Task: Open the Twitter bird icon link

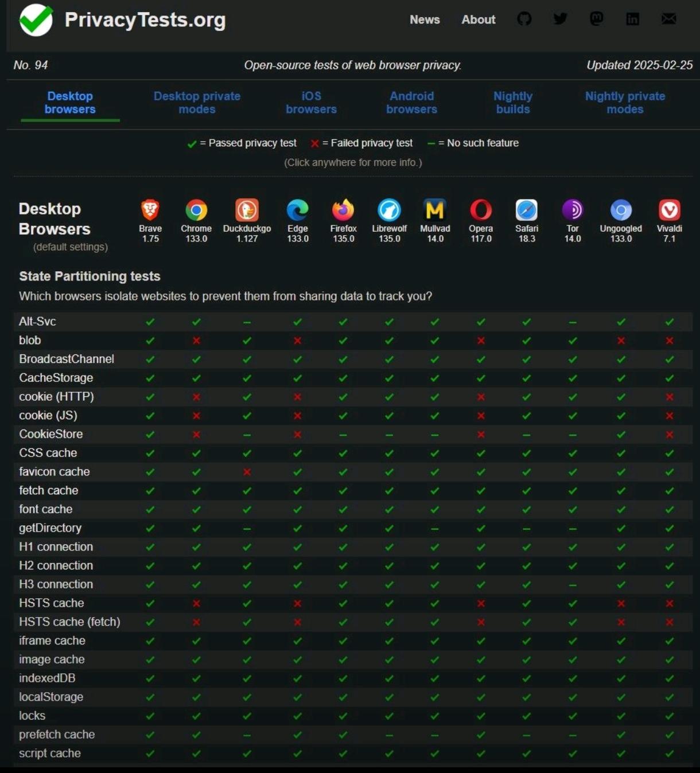Action: click(560, 19)
